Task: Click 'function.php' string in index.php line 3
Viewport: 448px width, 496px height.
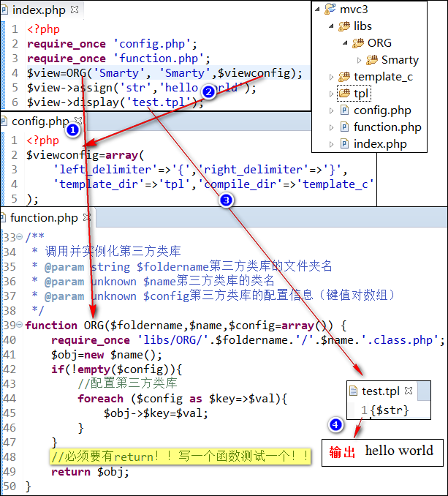Action: (159, 59)
